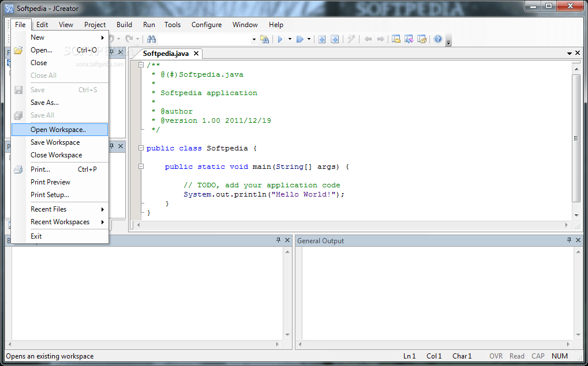Click the forward navigation arrow icon
The width and height of the screenshot is (588, 366).
tap(381, 39)
